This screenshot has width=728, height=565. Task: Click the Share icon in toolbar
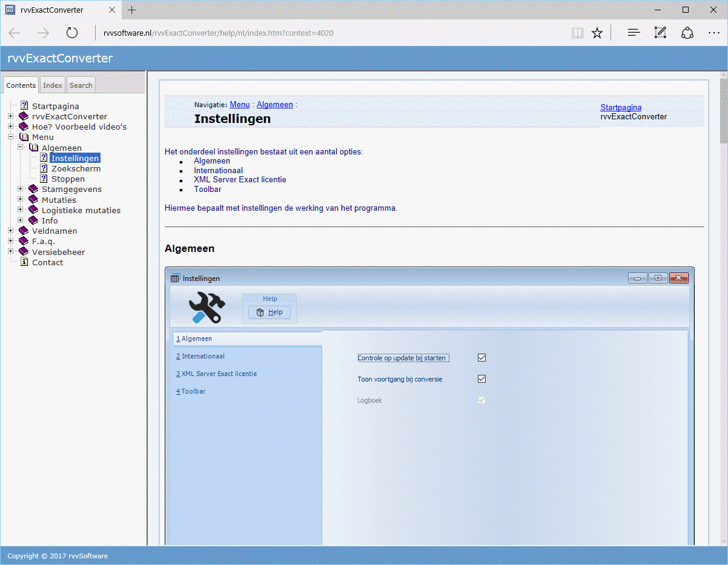(x=687, y=33)
